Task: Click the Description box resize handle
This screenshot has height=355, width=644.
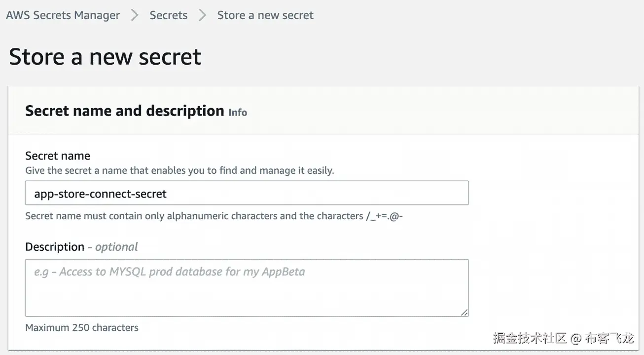Action: click(465, 313)
